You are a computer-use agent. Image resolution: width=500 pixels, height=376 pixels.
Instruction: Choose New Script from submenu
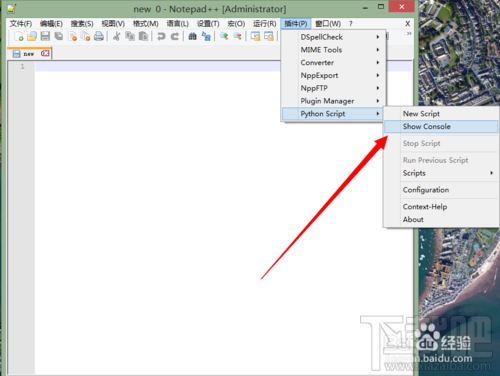pyautogui.click(x=441, y=114)
